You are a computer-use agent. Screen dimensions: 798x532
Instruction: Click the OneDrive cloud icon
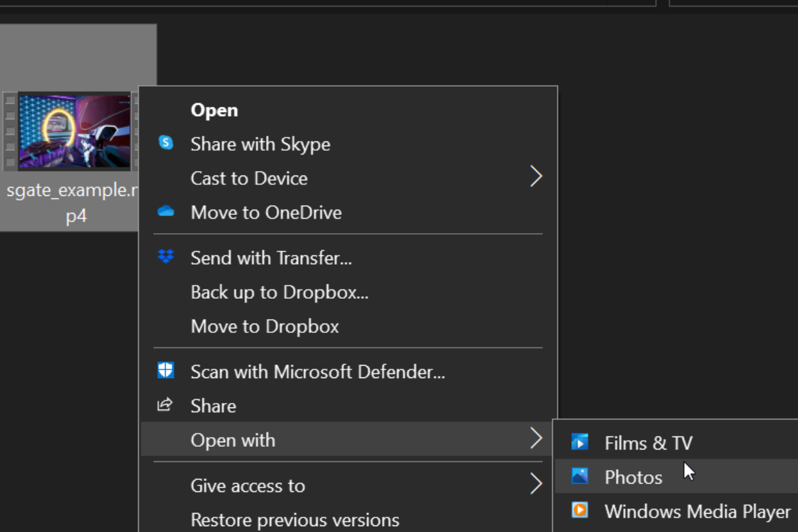pos(166,211)
